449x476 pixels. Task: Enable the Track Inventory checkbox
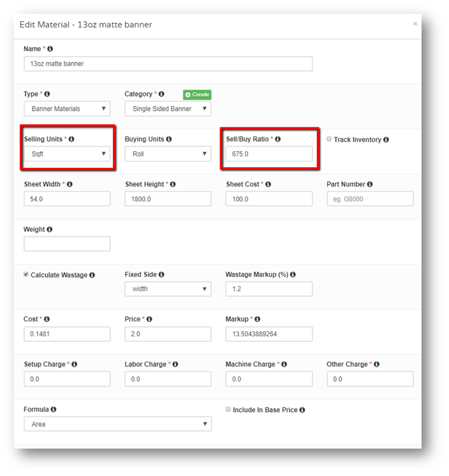[329, 139]
